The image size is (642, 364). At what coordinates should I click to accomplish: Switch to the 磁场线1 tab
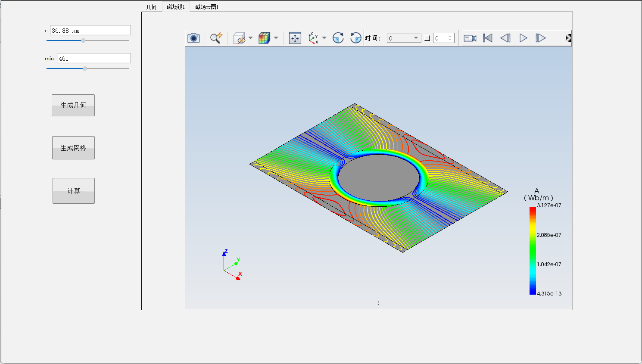(176, 7)
